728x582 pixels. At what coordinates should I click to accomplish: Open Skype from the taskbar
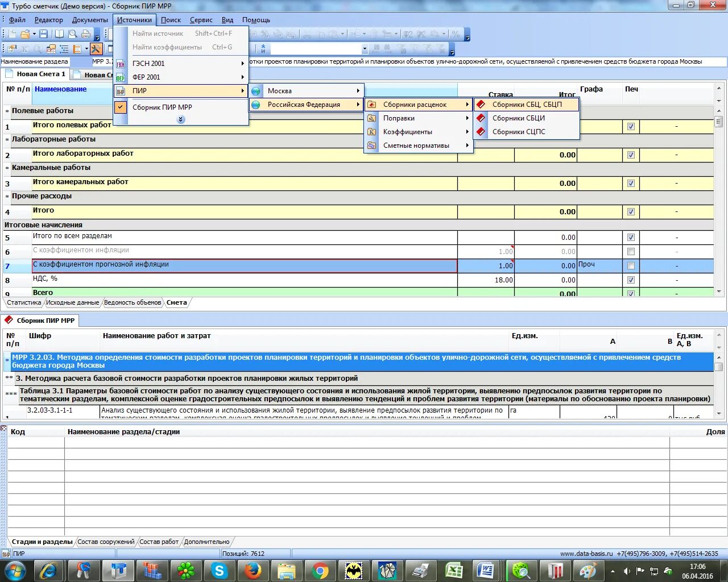pos(220,571)
